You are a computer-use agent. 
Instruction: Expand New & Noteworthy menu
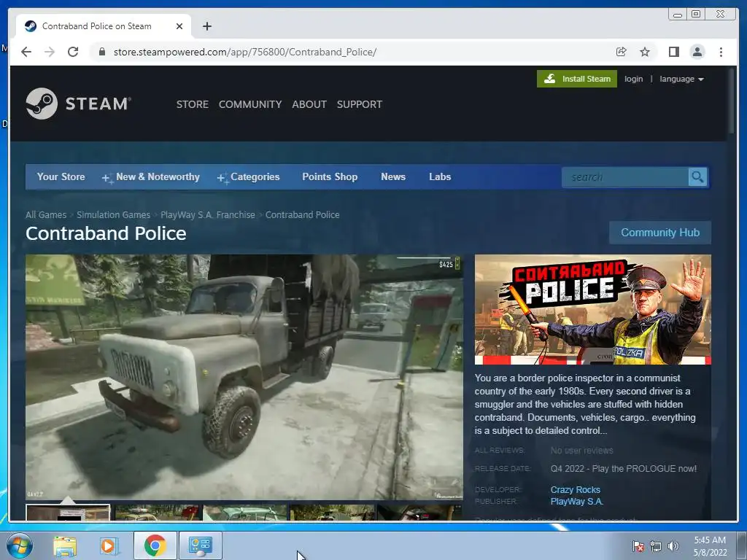151,177
